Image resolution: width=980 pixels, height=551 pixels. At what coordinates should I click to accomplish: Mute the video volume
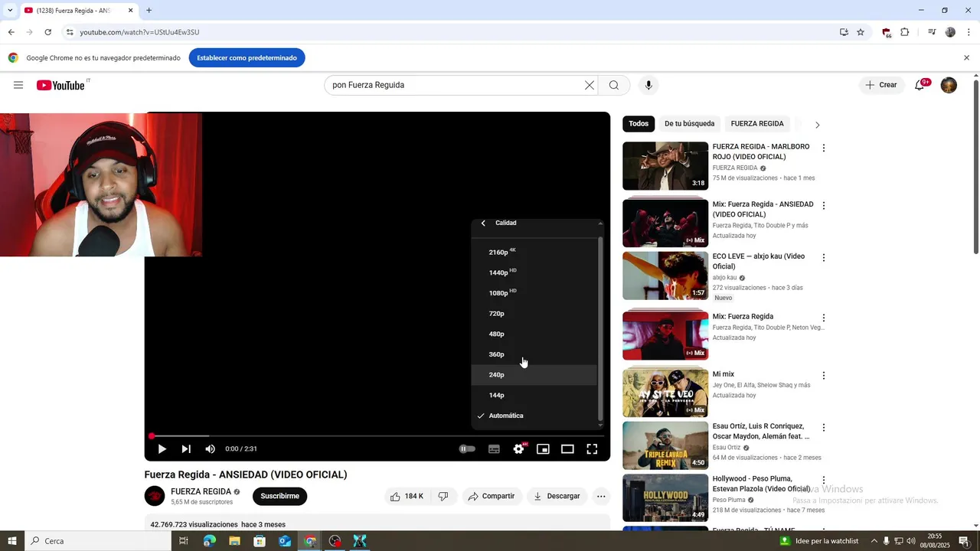click(211, 449)
